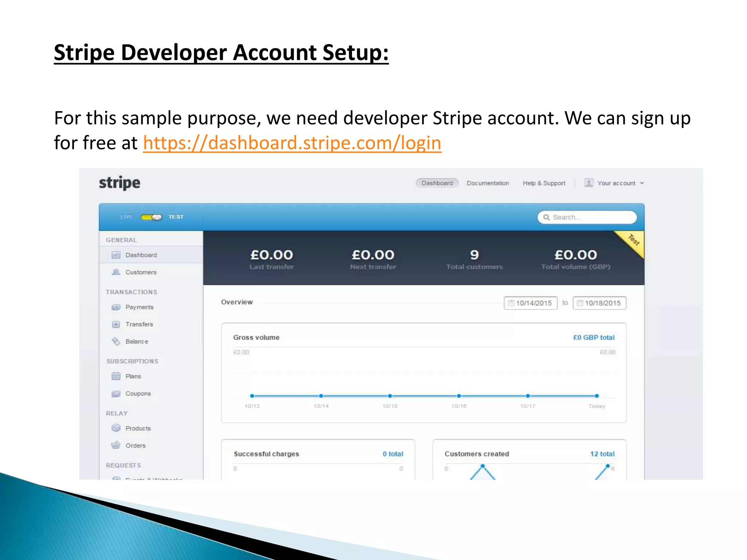Click the LIVE mode label

tap(127, 217)
